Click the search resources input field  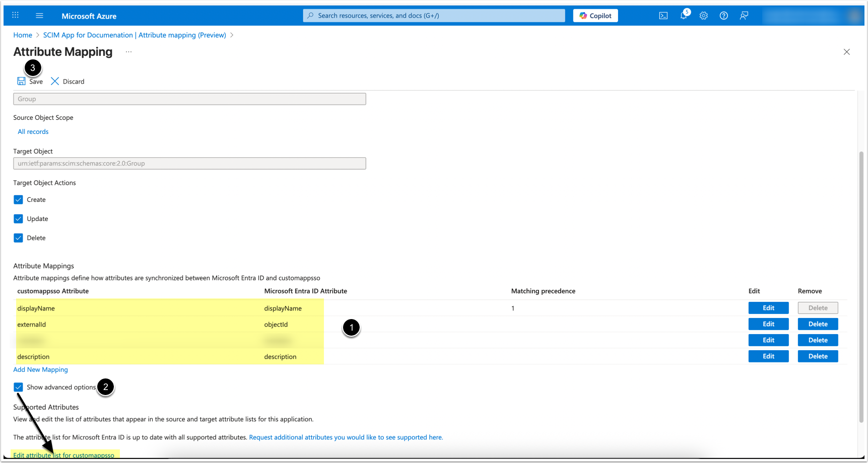coord(434,16)
